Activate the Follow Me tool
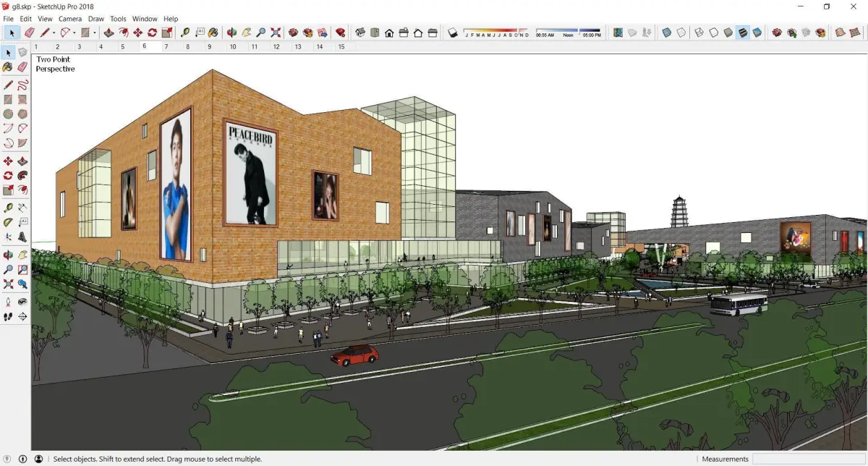868x466 pixels. 22,175
